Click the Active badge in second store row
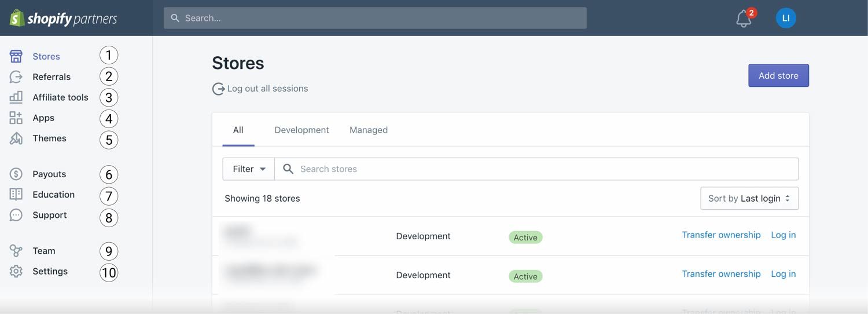 click(525, 276)
